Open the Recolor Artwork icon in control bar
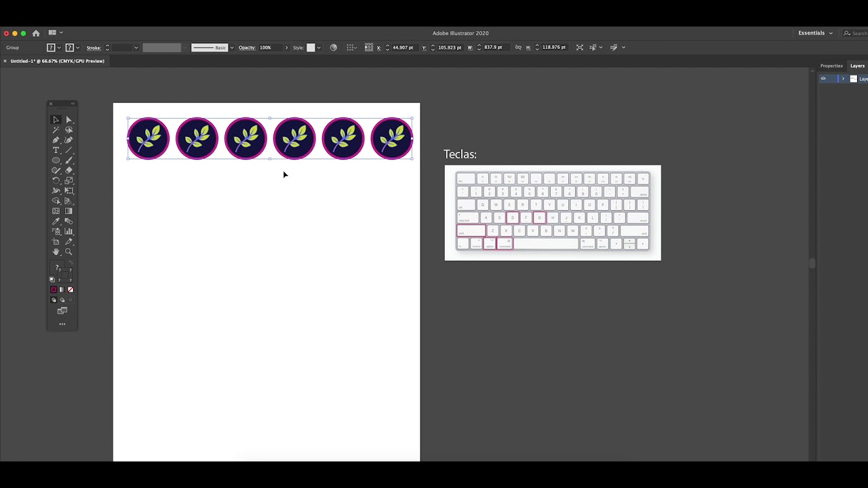Image resolution: width=868 pixels, height=488 pixels. [333, 47]
